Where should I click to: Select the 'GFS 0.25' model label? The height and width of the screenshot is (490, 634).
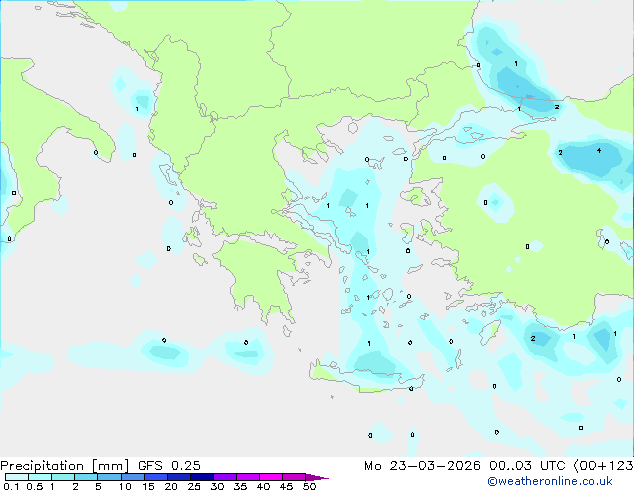169,466
